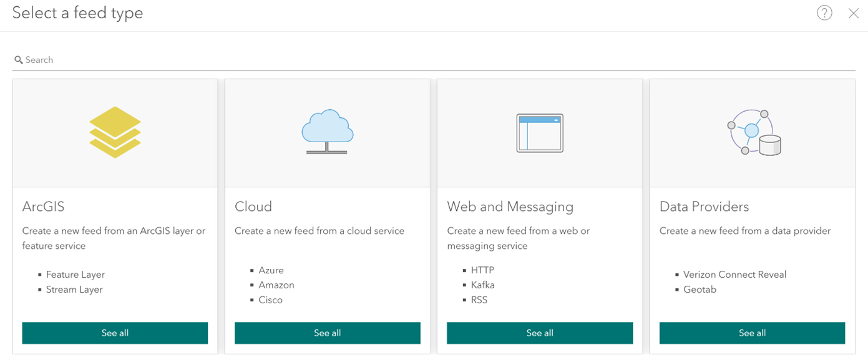Image resolution: width=868 pixels, height=360 pixels.
Task: Click the data provider description text
Action: [x=745, y=231]
